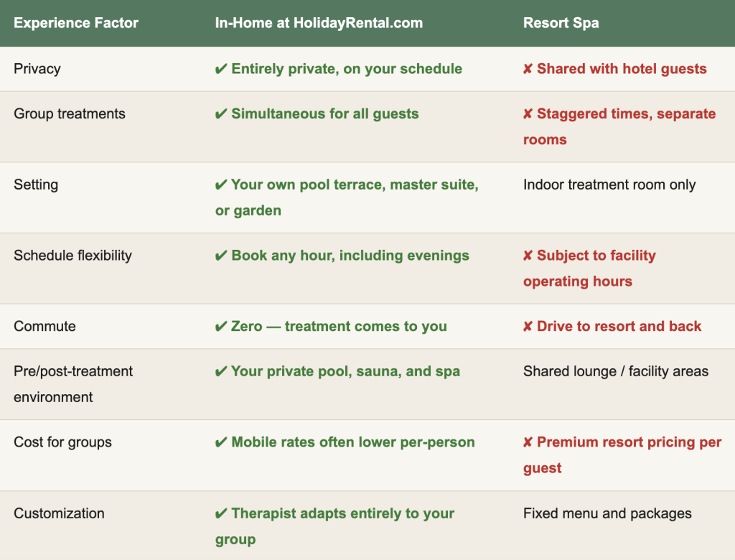Click the "Experience Factor" column header
This screenshot has height=560, width=735.
click(x=76, y=23)
